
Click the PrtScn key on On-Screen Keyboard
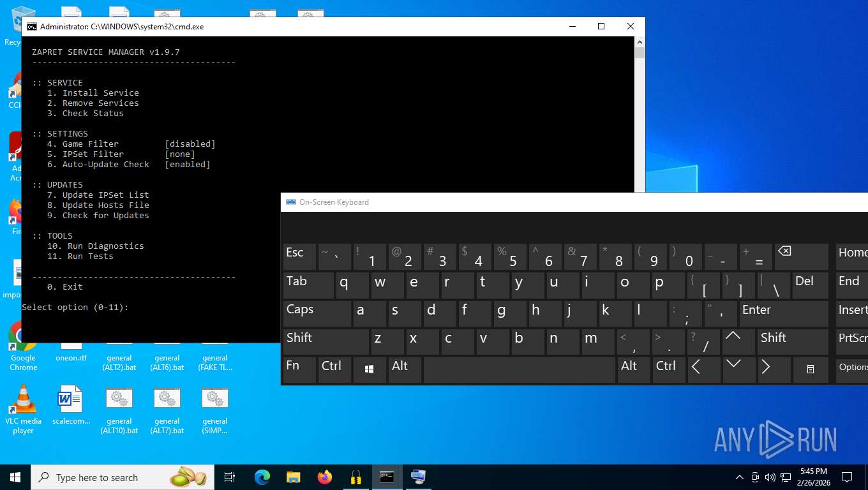tap(852, 342)
